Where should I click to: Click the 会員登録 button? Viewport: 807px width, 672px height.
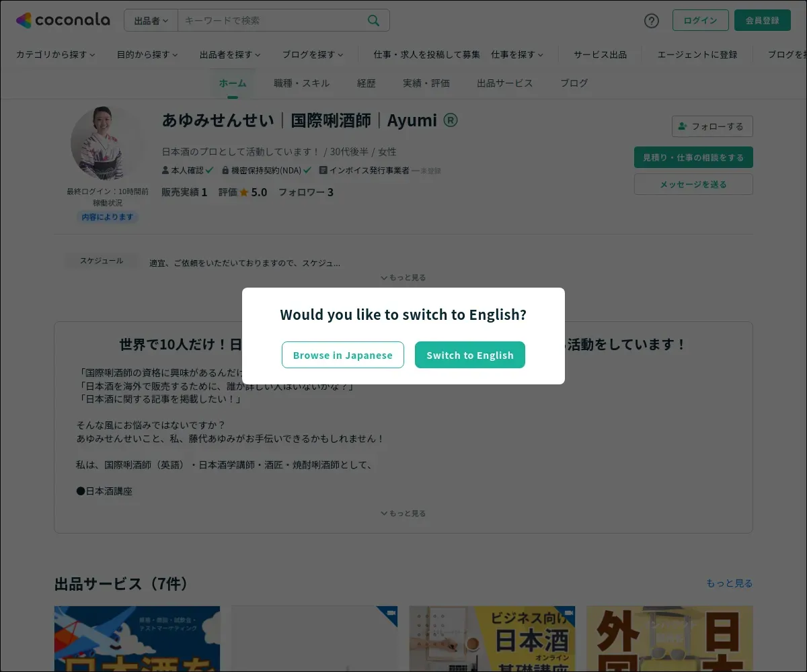763,20
